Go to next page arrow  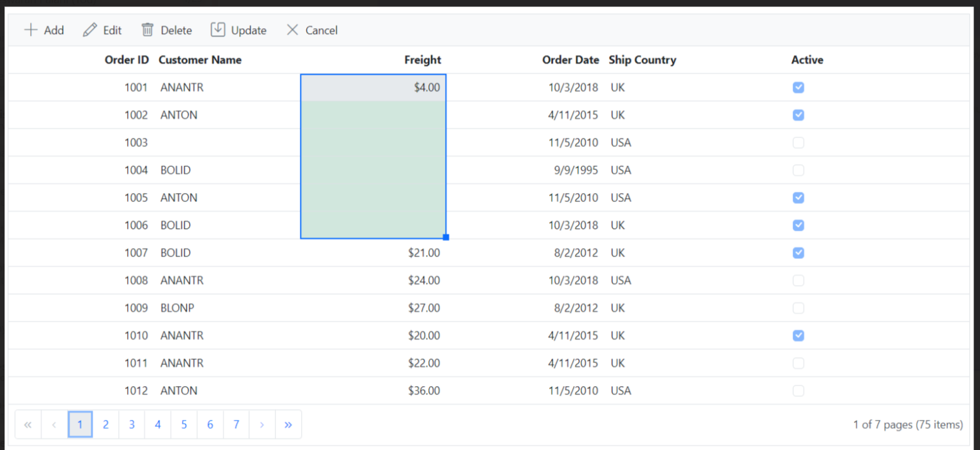coord(262,424)
